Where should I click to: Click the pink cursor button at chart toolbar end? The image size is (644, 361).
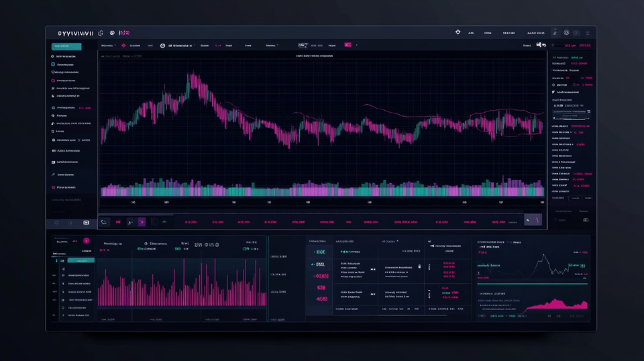(533, 220)
